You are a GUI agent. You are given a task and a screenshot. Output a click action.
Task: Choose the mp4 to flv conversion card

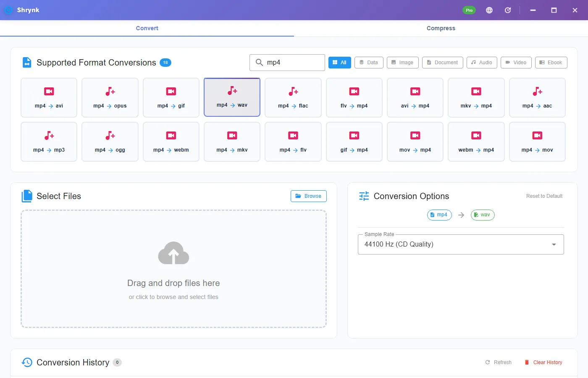click(293, 142)
